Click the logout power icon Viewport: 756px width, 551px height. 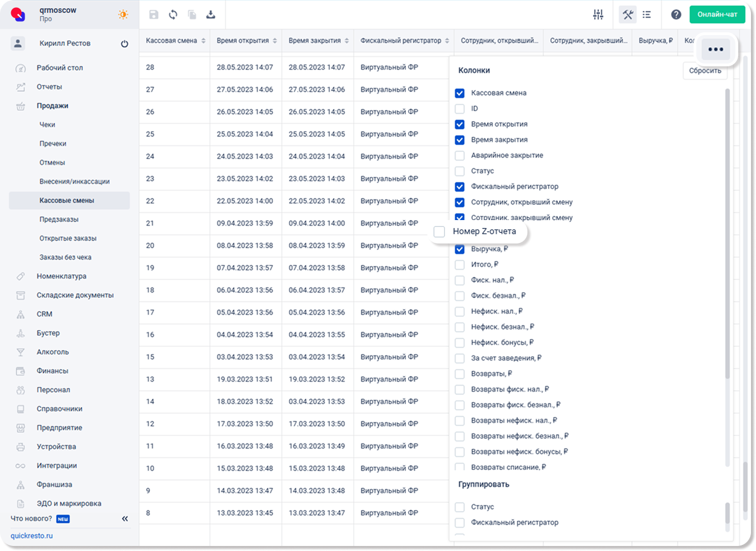pos(124,43)
